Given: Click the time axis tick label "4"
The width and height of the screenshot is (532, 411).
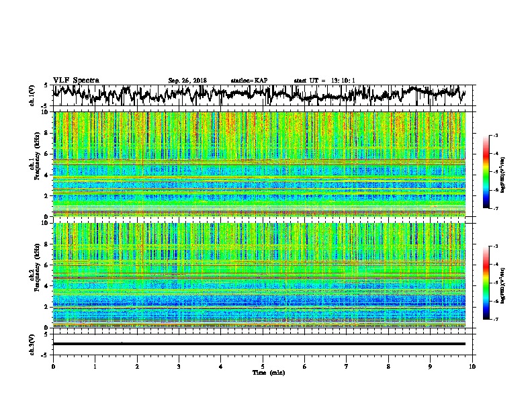Looking at the screenshot, I should [221, 367].
